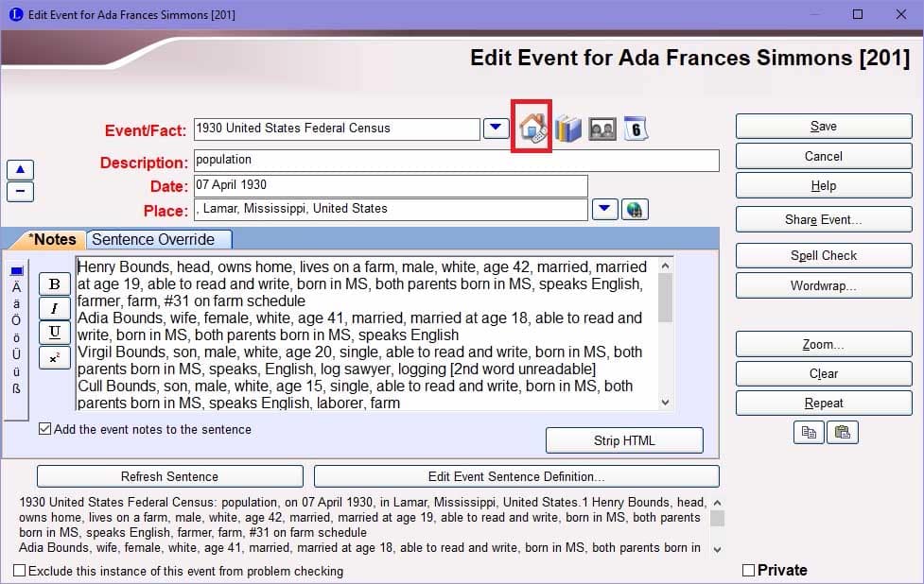Click the minus button below up arrow

[x=20, y=191]
